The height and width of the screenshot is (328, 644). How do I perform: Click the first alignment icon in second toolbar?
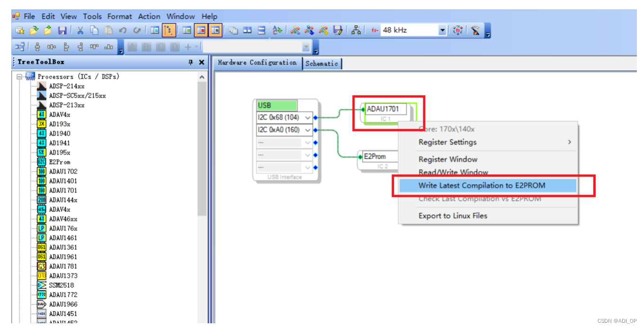pyautogui.click(x=37, y=46)
